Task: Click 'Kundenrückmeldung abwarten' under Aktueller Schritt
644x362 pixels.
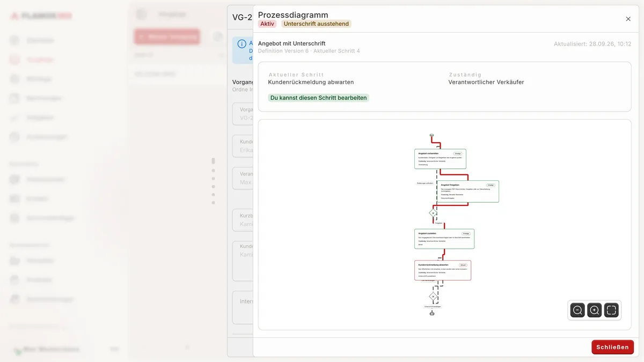Action: (x=311, y=82)
